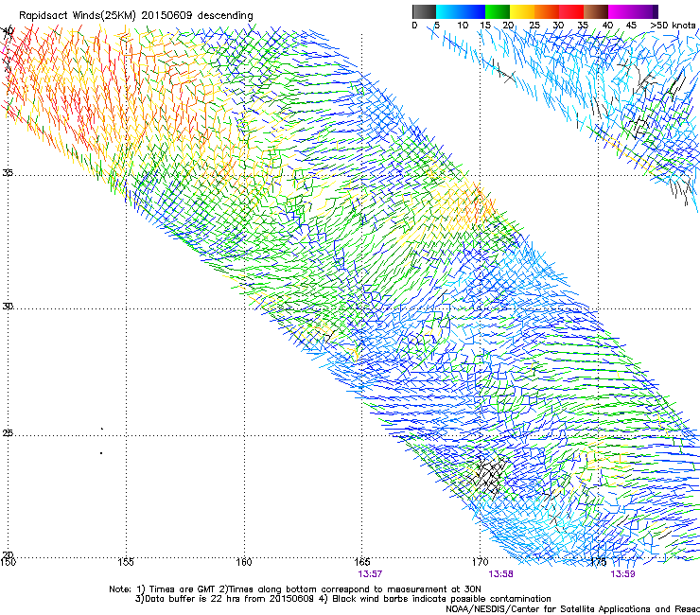Click the gray 0-5 knots legend segment
The width and height of the screenshot is (700, 615).
[424, 11]
